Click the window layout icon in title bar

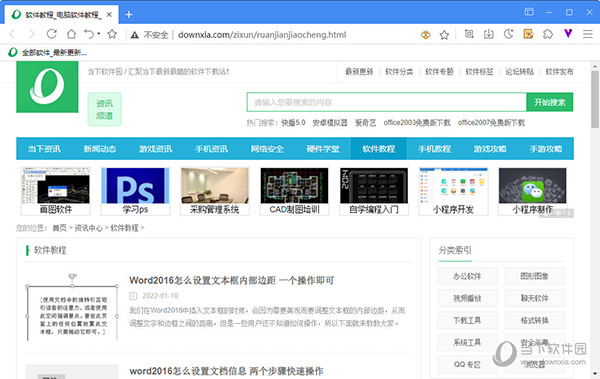[529, 12]
